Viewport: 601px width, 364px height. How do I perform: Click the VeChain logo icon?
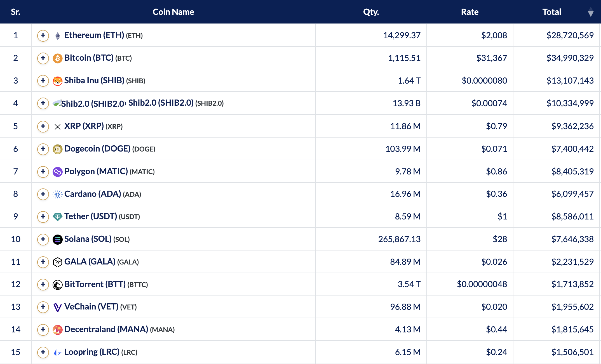[57, 307]
